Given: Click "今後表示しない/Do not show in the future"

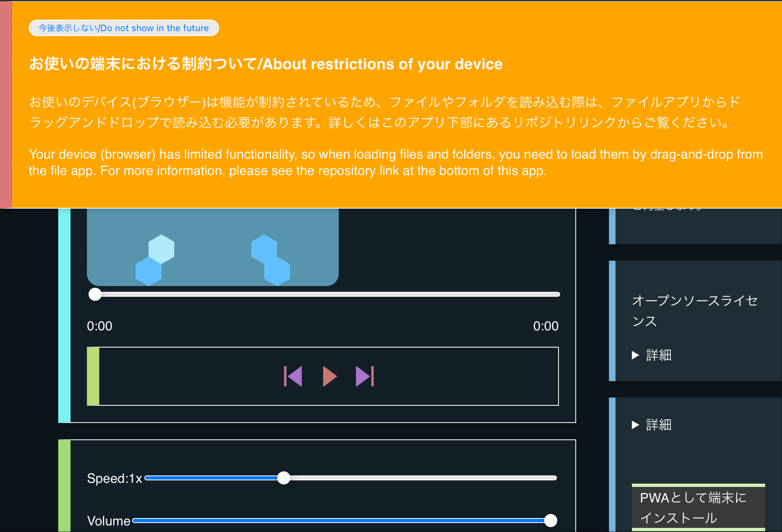Looking at the screenshot, I should [123, 28].
